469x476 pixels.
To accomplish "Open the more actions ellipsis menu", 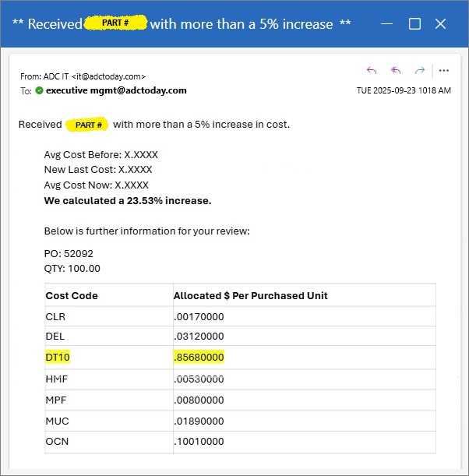I will 444,70.
